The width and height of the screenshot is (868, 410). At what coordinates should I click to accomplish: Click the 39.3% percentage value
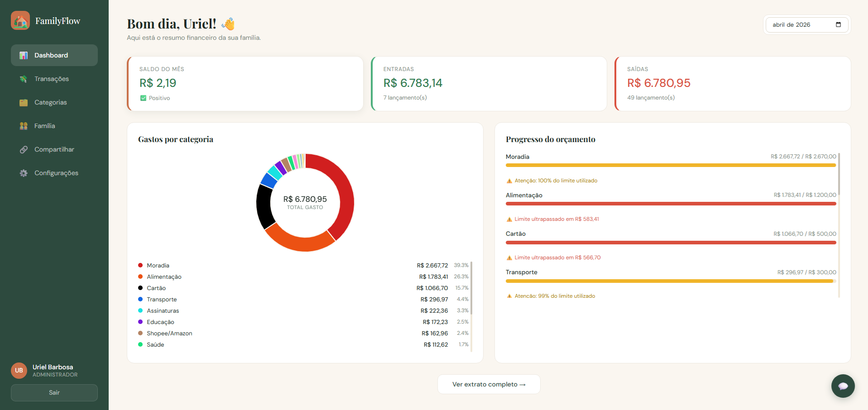461,265
